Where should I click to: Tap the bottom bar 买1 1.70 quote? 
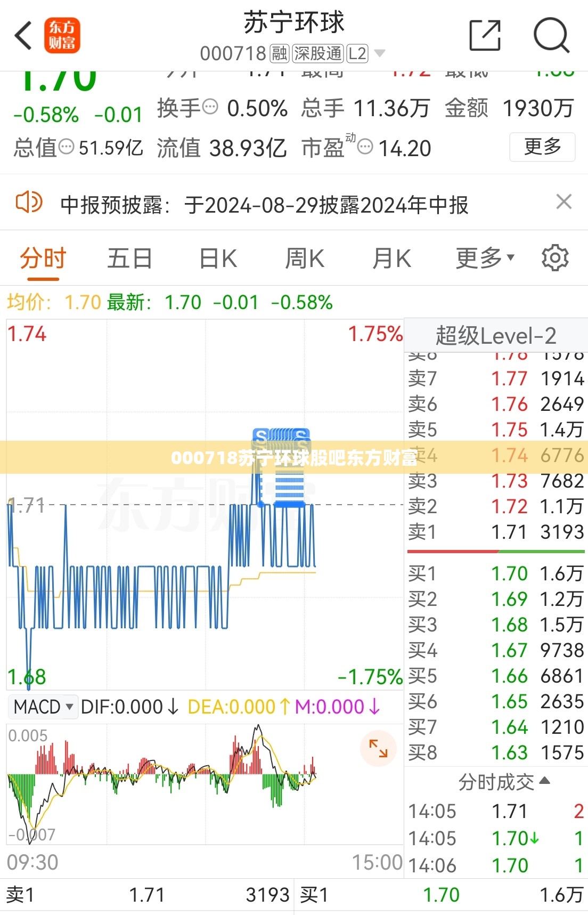(x=442, y=895)
